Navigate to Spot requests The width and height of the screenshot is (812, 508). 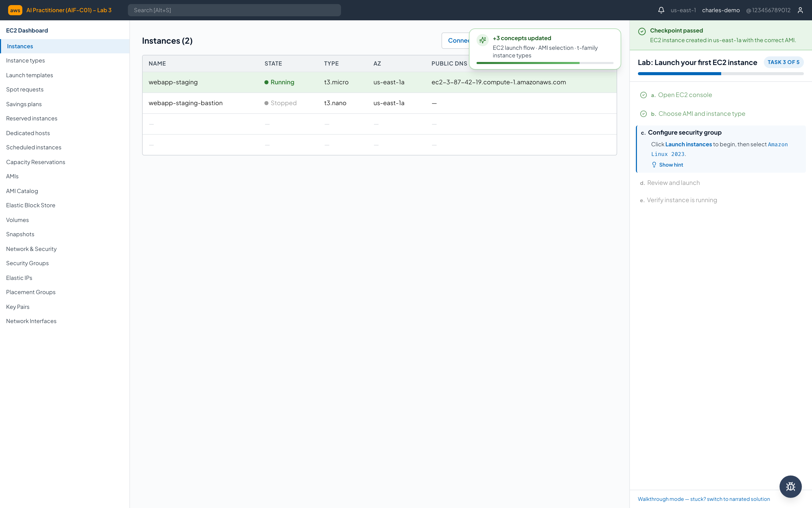[25, 89]
